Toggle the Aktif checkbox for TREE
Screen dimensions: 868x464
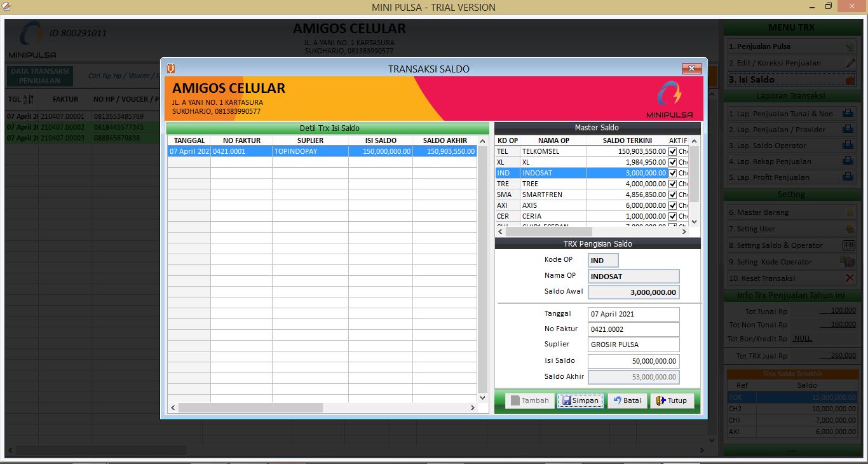tap(673, 184)
